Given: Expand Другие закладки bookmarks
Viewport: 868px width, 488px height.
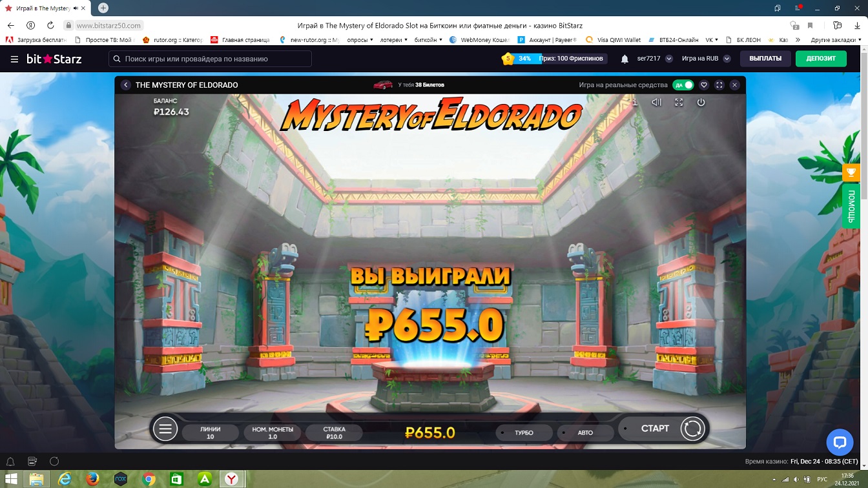Looking at the screenshot, I should pos(835,40).
